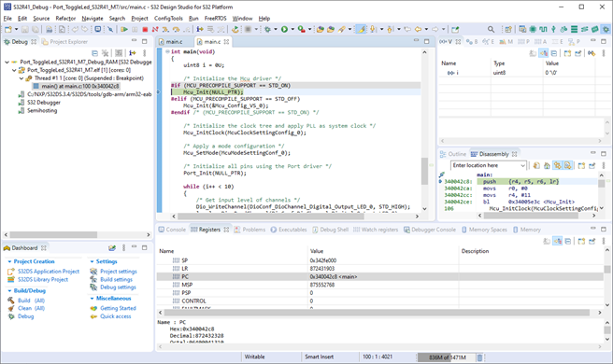This screenshot has width=613, height=364.
Task: Click the Enter location here field
Action: (488, 165)
